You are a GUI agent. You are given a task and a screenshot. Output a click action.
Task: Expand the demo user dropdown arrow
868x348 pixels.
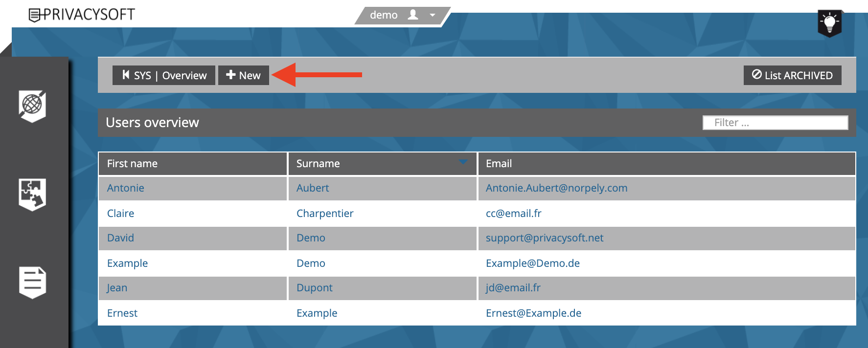(433, 15)
